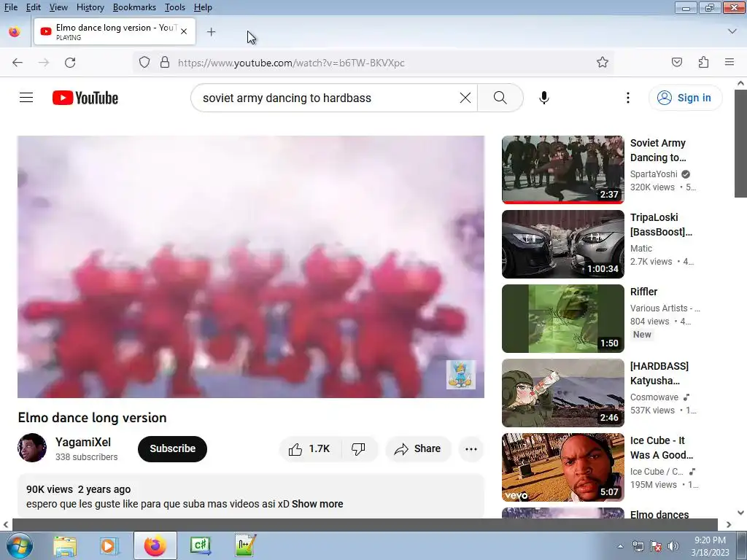Click the horizontal scrollbar right arrow
The width and height of the screenshot is (747, 560).
[x=729, y=525]
